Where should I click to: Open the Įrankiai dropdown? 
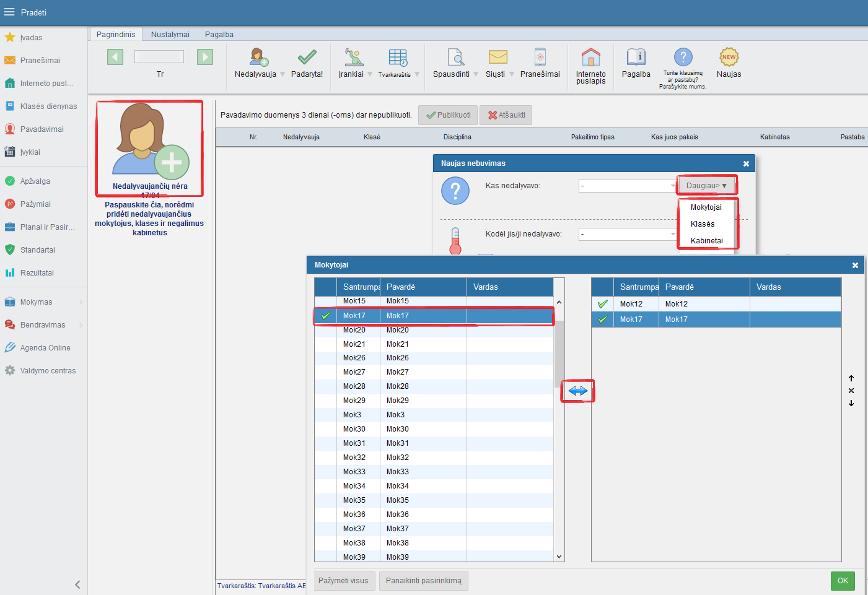pyautogui.click(x=370, y=74)
